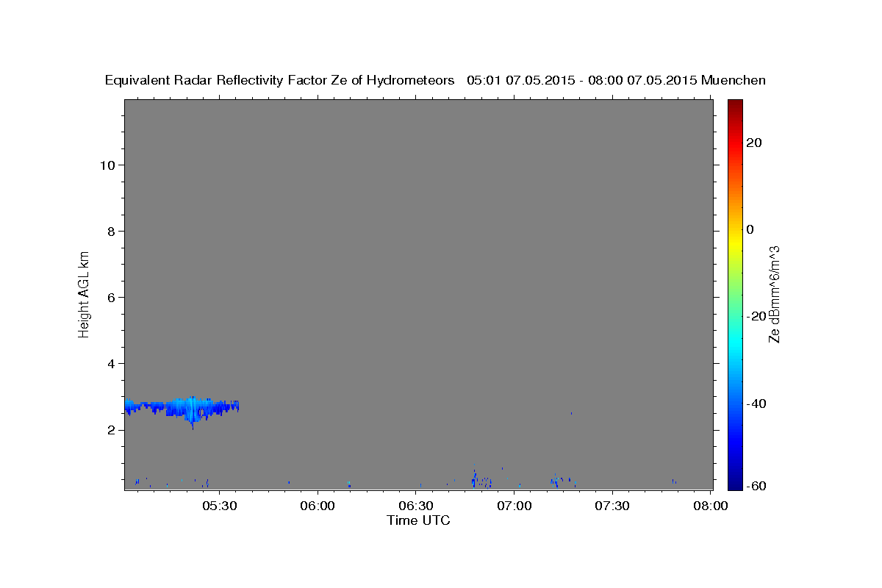The height and width of the screenshot is (588, 882).
Task: Click the height tick label 10
Action: (107, 165)
